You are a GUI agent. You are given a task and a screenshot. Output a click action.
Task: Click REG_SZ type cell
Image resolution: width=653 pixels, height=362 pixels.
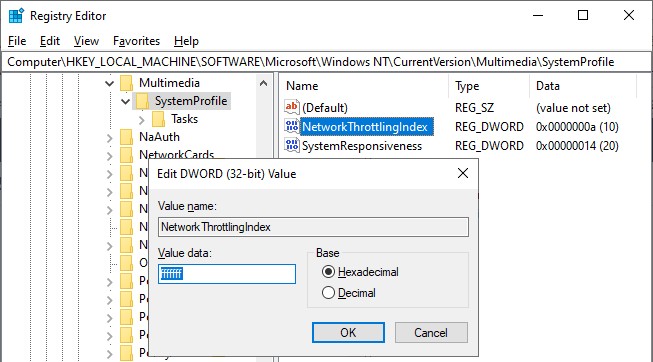pos(474,108)
